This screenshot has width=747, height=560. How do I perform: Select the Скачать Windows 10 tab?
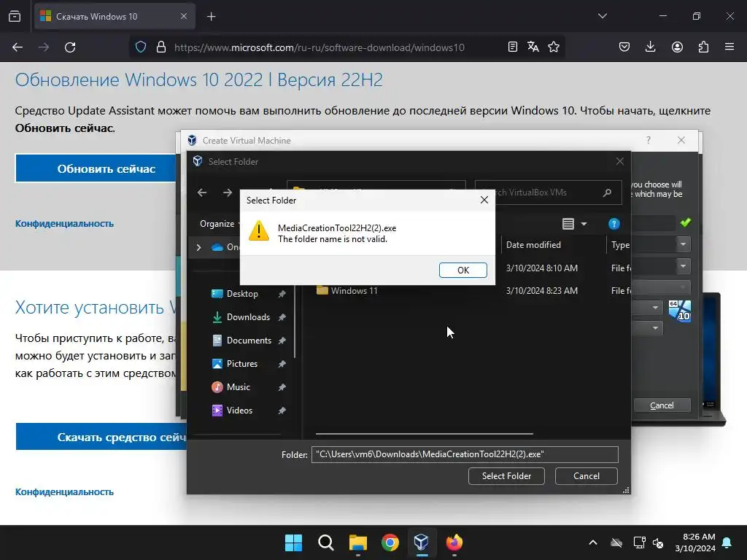click(x=115, y=17)
